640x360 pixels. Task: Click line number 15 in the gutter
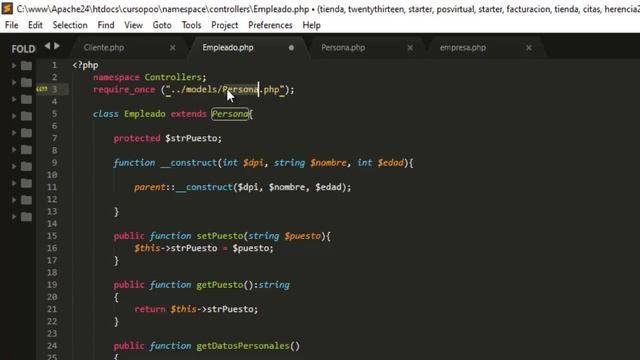(52, 236)
